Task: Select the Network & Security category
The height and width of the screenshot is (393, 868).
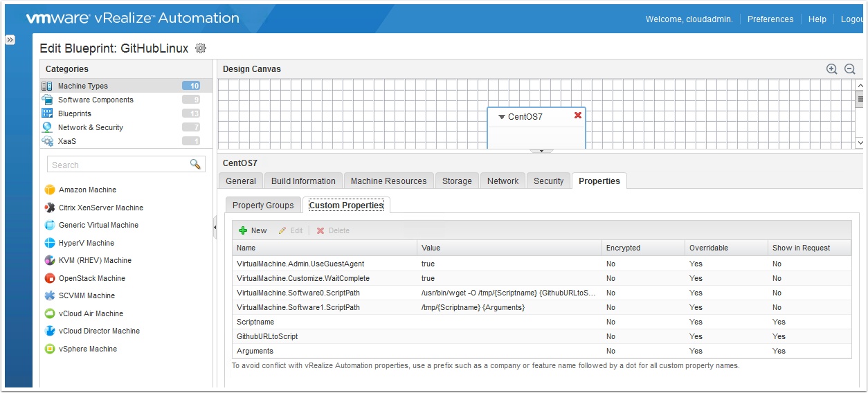Action: (126, 127)
